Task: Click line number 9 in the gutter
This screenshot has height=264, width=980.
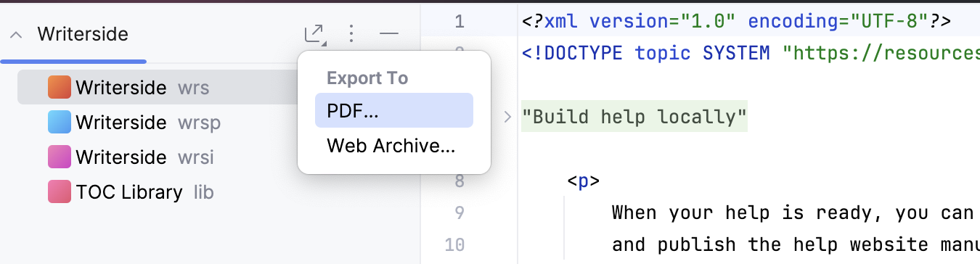Action: point(459,213)
